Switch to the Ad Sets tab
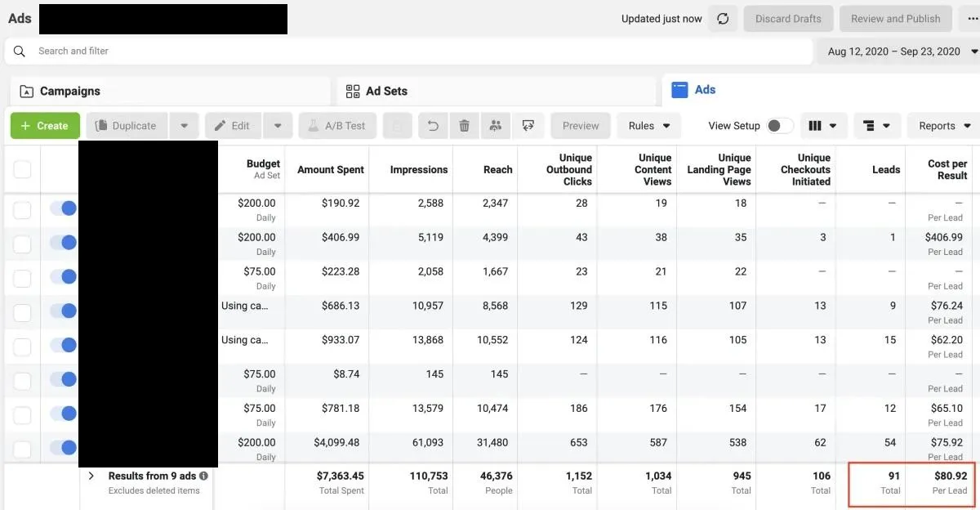This screenshot has height=510, width=980. (x=385, y=92)
